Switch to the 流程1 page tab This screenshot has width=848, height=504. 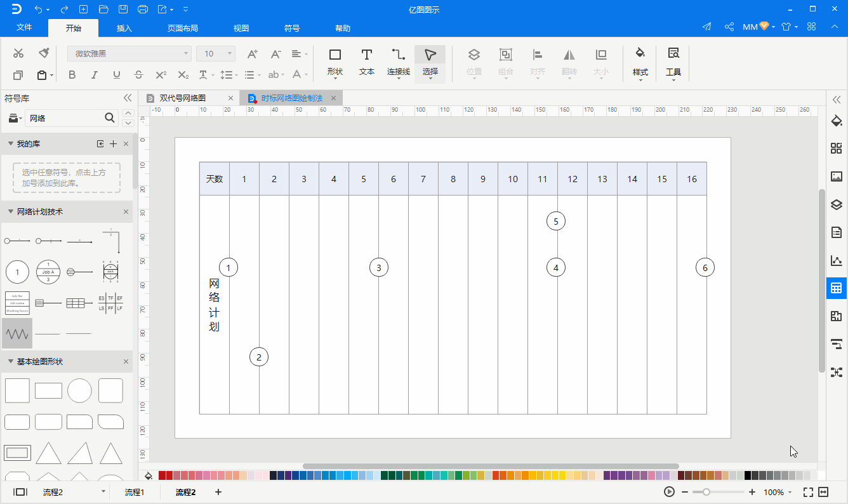pyautogui.click(x=135, y=492)
